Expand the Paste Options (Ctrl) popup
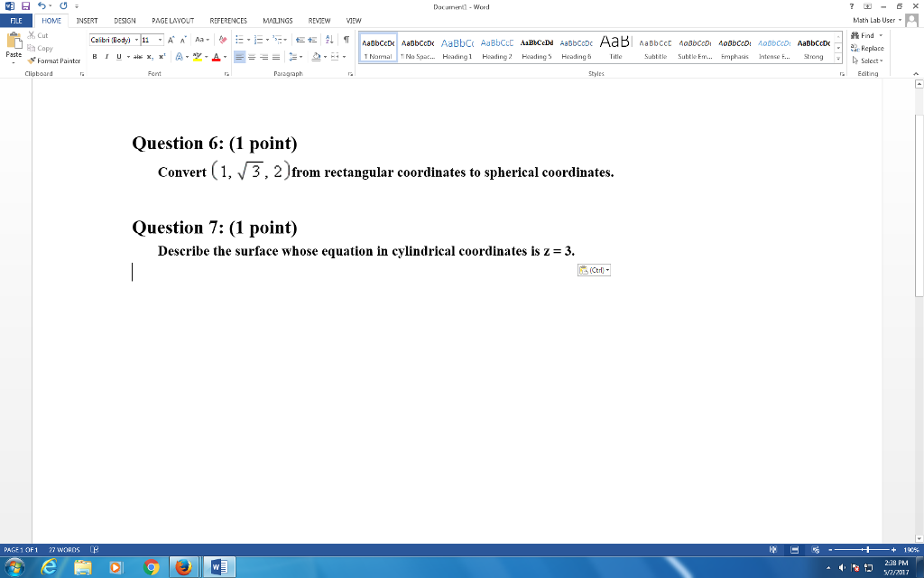 pyautogui.click(x=594, y=269)
